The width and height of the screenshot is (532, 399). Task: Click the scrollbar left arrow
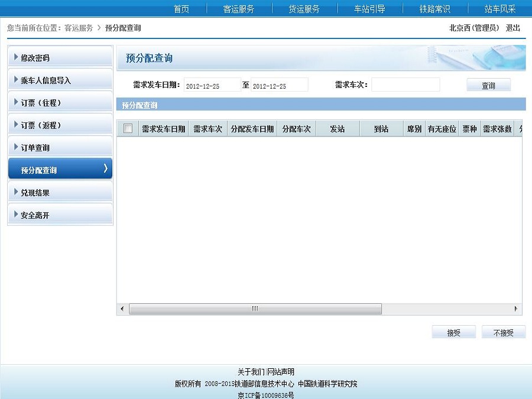tap(122, 309)
